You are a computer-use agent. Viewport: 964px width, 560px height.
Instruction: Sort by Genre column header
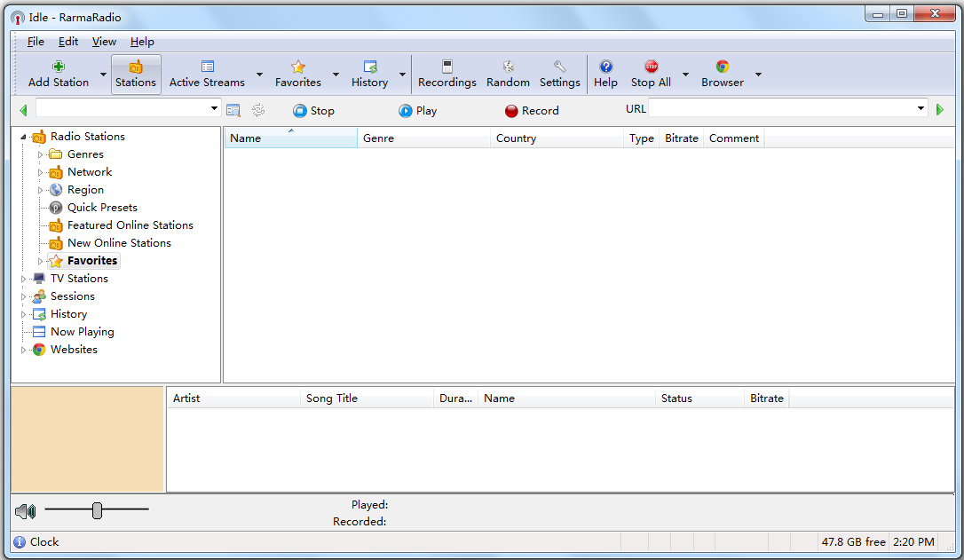[x=423, y=138]
